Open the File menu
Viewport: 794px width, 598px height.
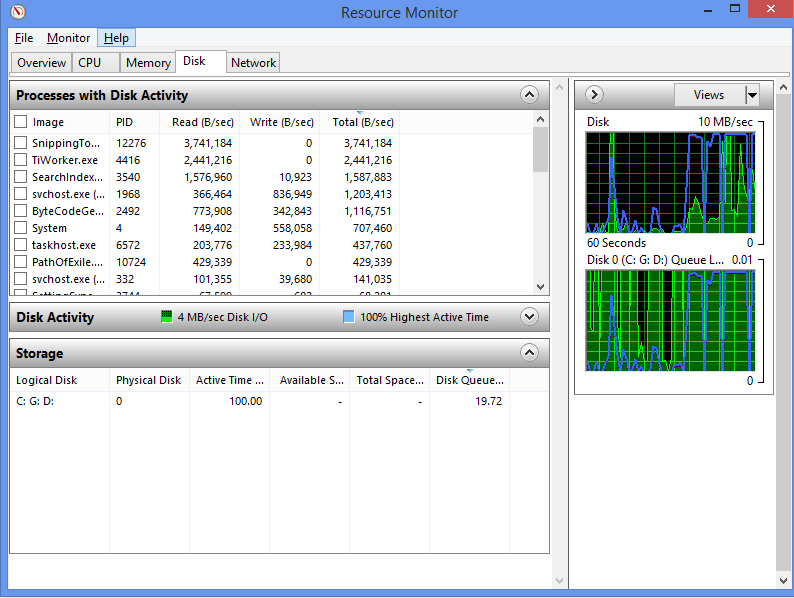click(x=24, y=38)
